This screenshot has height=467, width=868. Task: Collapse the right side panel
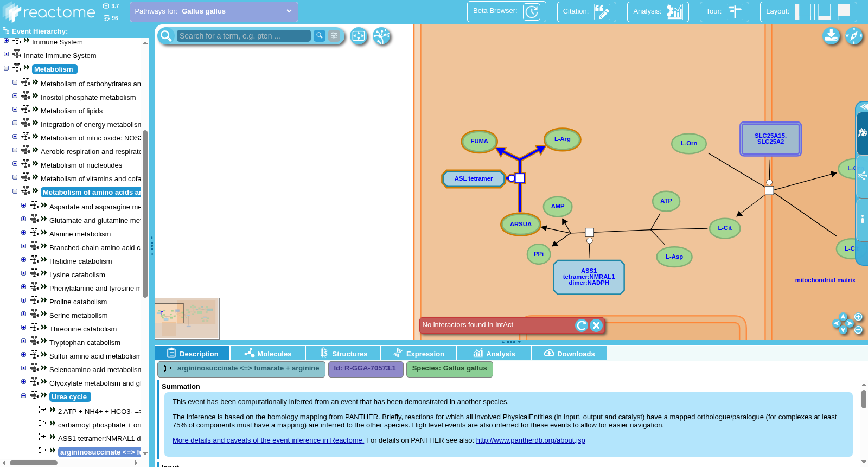pos(864,106)
